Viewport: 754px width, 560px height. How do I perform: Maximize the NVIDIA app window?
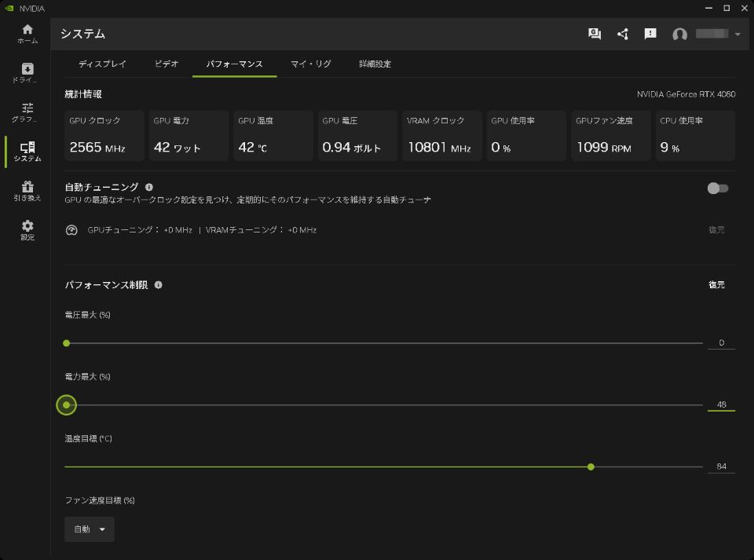point(726,8)
